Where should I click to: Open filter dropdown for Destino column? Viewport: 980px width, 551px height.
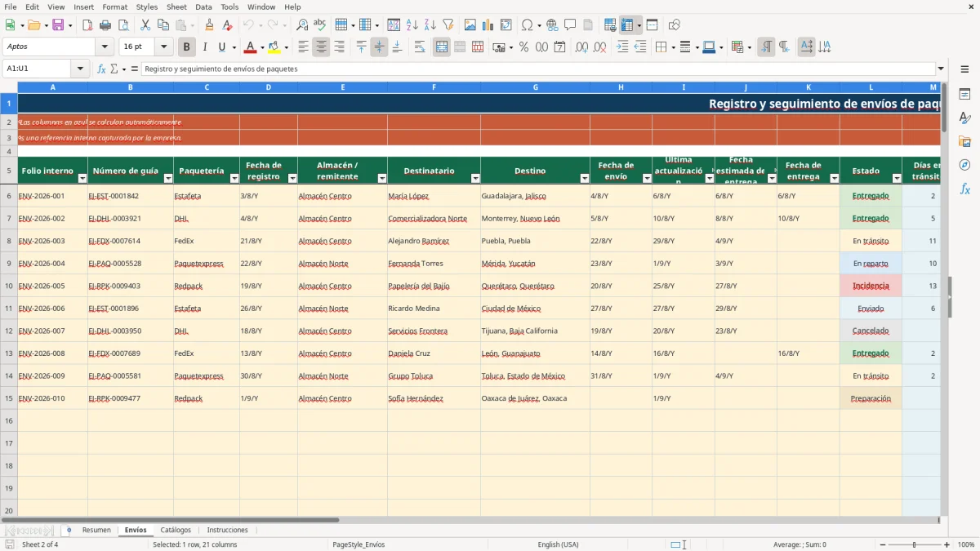pos(585,178)
